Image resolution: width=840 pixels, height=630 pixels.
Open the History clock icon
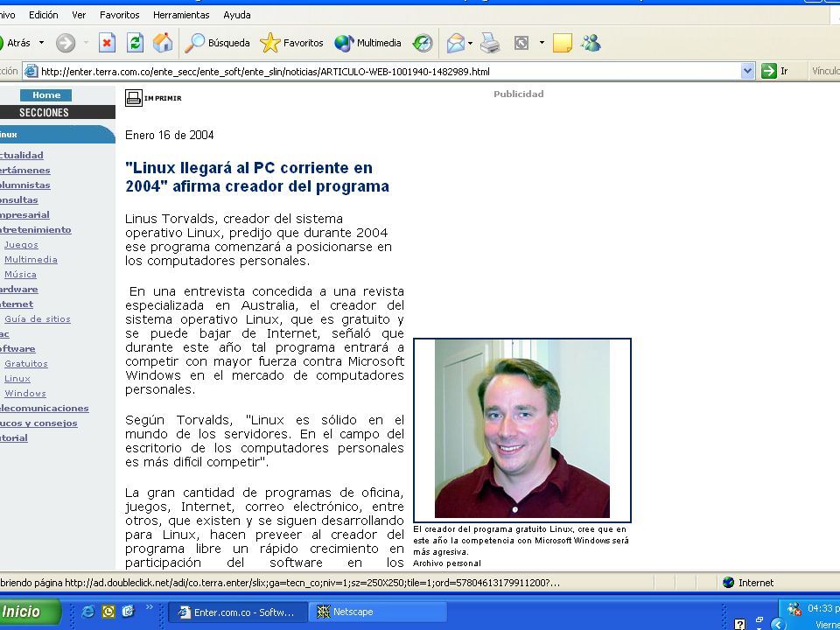coord(422,43)
